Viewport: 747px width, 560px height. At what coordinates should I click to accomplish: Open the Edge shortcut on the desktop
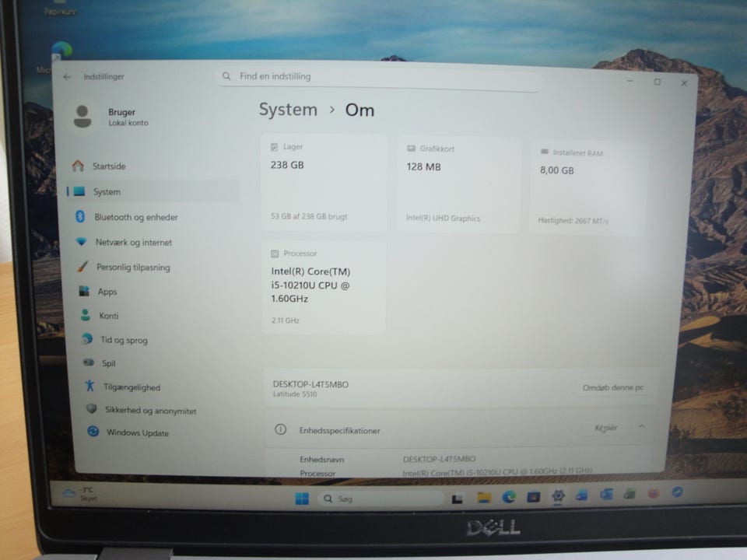tap(61, 50)
